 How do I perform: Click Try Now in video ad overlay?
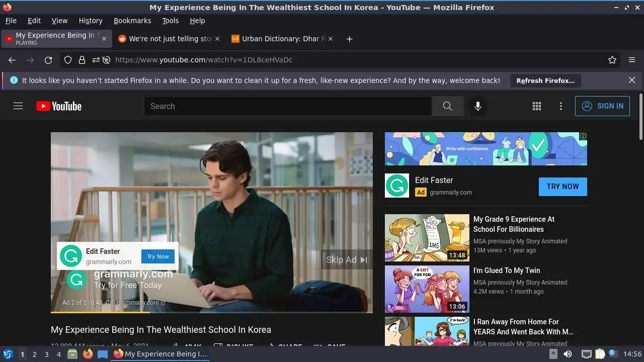pyautogui.click(x=158, y=256)
